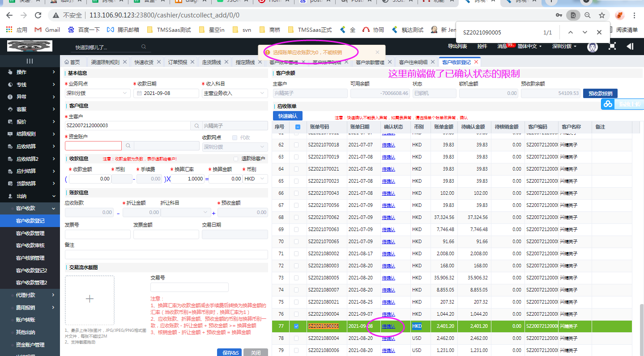This screenshot has height=356, width=644.
Task: Go to the previous find result arrow
Action: pos(570,32)
